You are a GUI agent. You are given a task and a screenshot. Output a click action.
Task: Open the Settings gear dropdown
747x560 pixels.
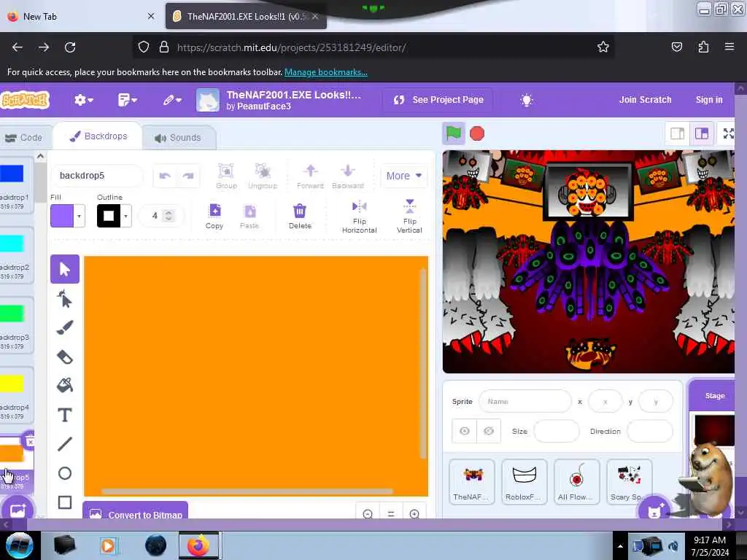[x=83, y=100]
